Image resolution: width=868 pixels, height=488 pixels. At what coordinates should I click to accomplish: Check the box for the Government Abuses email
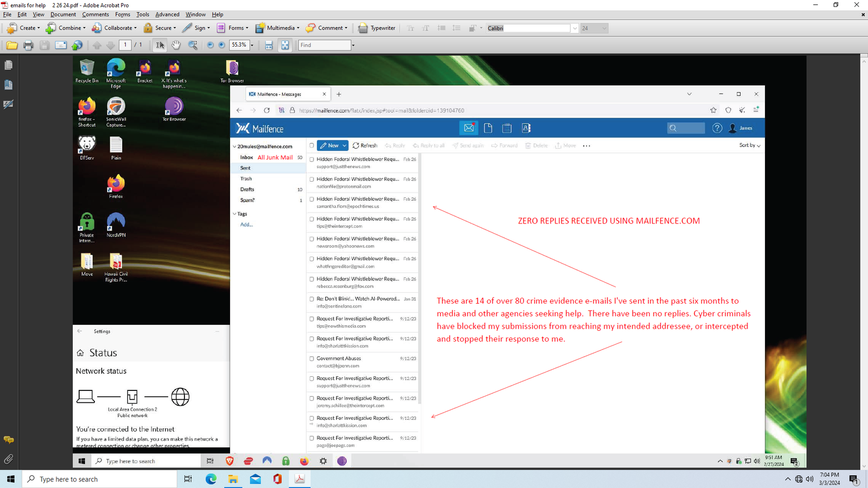point(311,358)
